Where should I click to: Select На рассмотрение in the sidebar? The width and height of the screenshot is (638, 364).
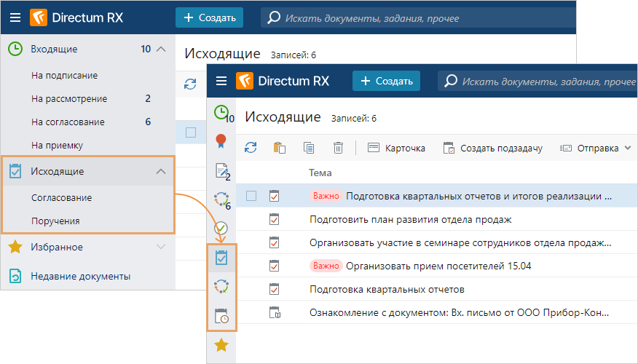[69, 99]
